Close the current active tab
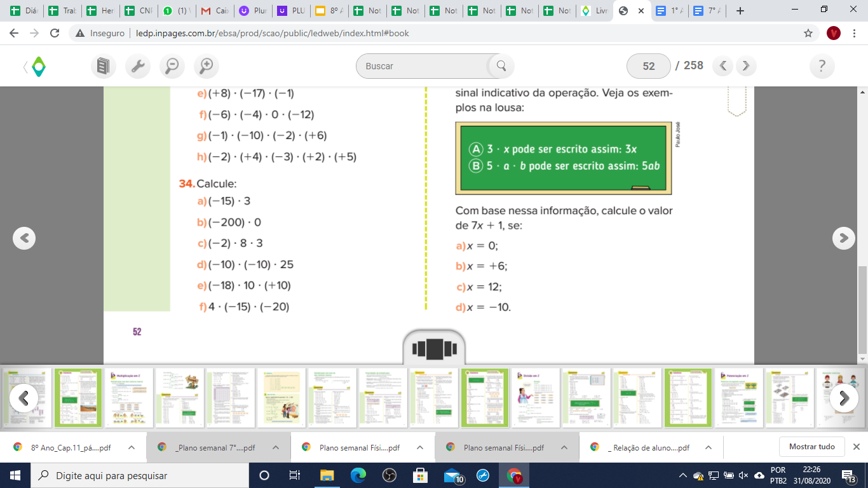The image size is (868, 488). 641,11
